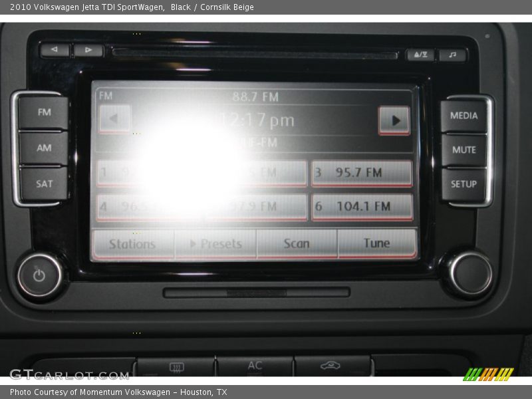Toggle the AC button

[x=255, y=366]
